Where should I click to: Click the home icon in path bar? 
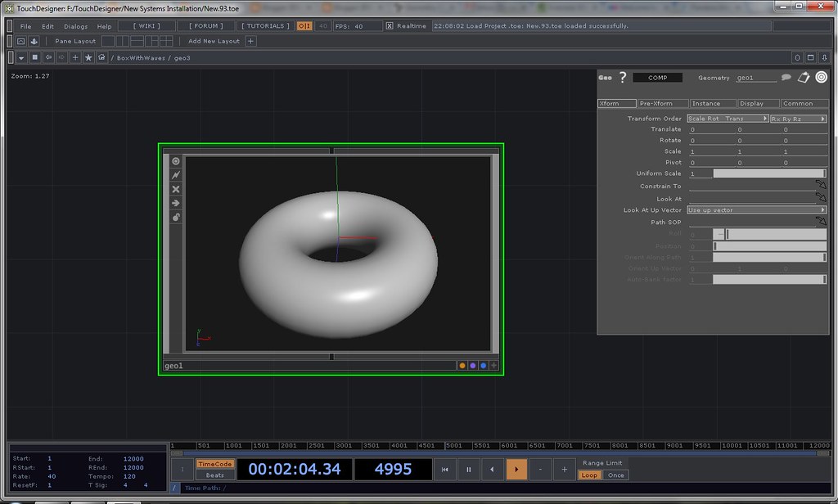click(x=101, y=58)
